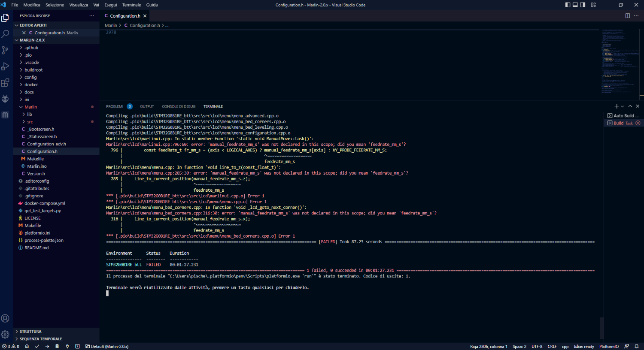The height and width of the screenshot is (350, 644).
Task: Open the Extensions view
Action: (5, 83)
